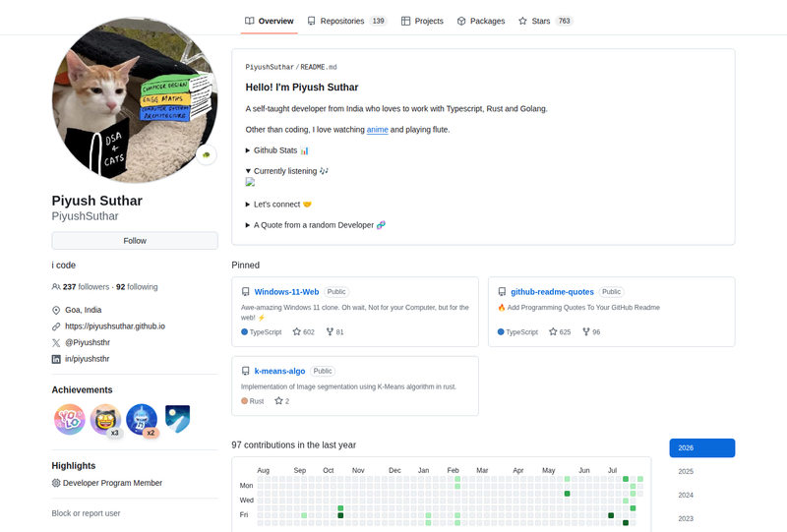Click the 'Goa, India' location text
The height and width of the screenshot is (532, 787).
point(84,310)
